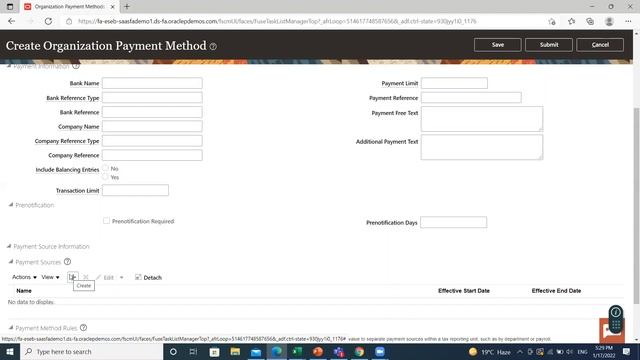
Task: Click the browser address bar URL
Action: tap(277, 21)
